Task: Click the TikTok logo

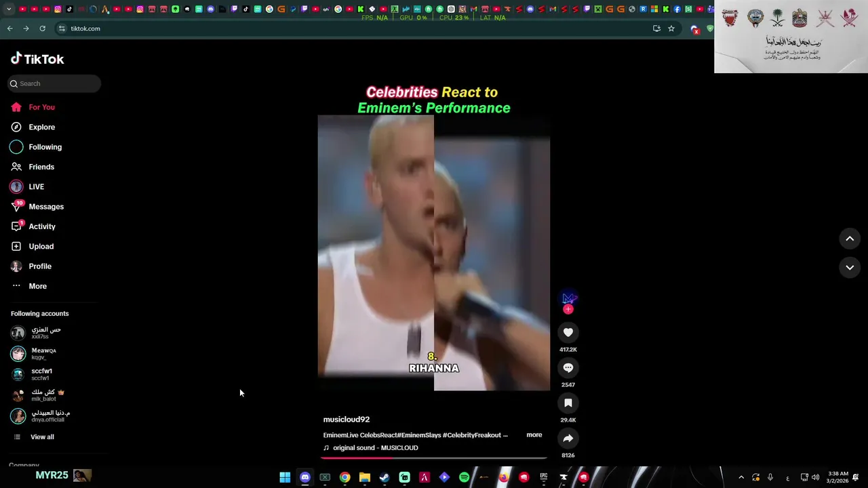Action: (37, 59)
